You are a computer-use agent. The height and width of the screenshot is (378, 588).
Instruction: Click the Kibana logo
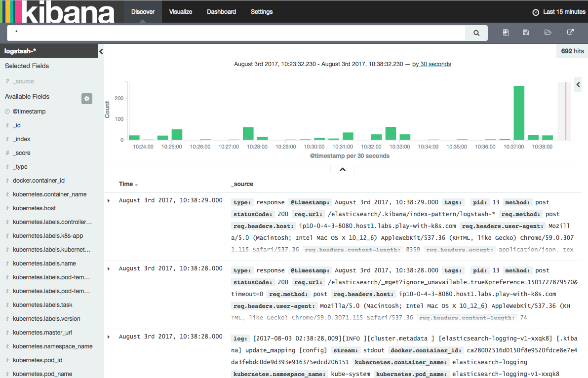point(57,11)
